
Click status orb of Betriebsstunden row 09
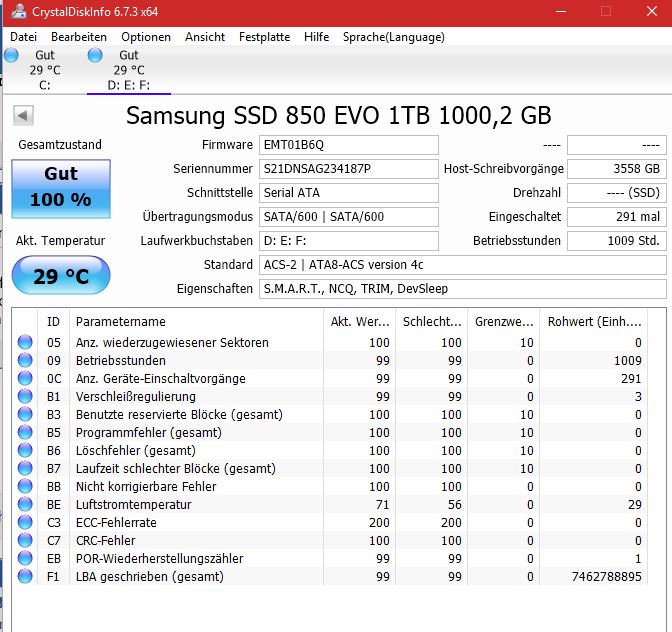25,360
